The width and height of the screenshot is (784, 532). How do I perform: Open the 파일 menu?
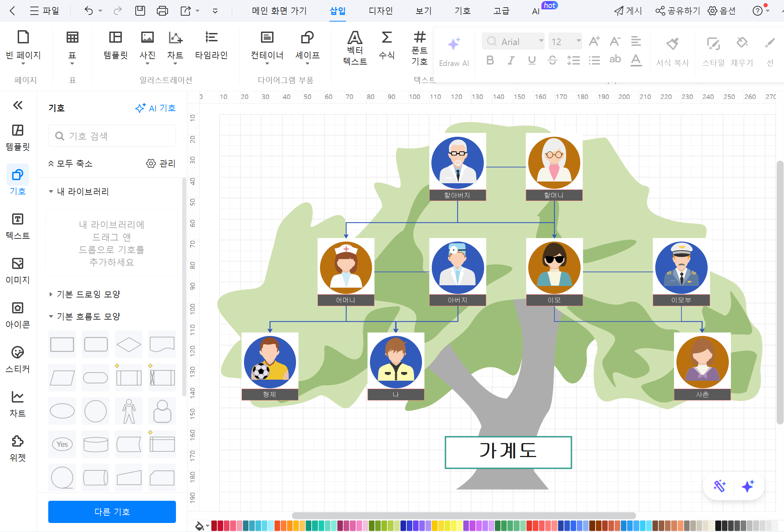point(44,11)
